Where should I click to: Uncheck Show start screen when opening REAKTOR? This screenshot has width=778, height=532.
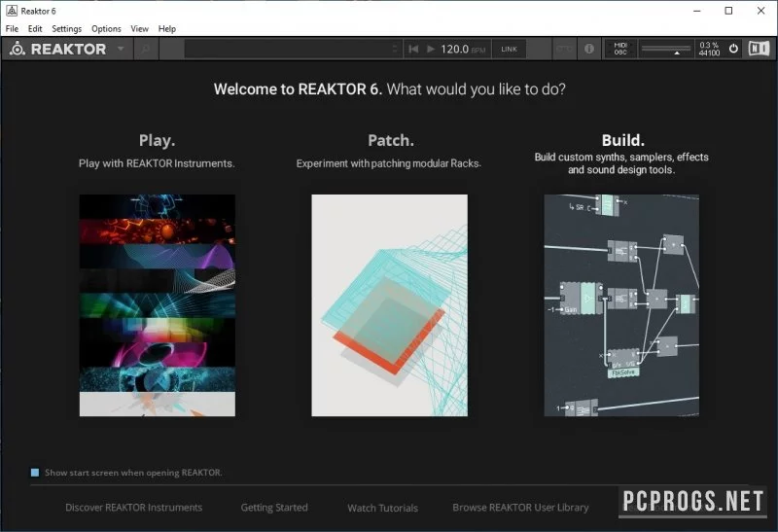tap(35, 473)
